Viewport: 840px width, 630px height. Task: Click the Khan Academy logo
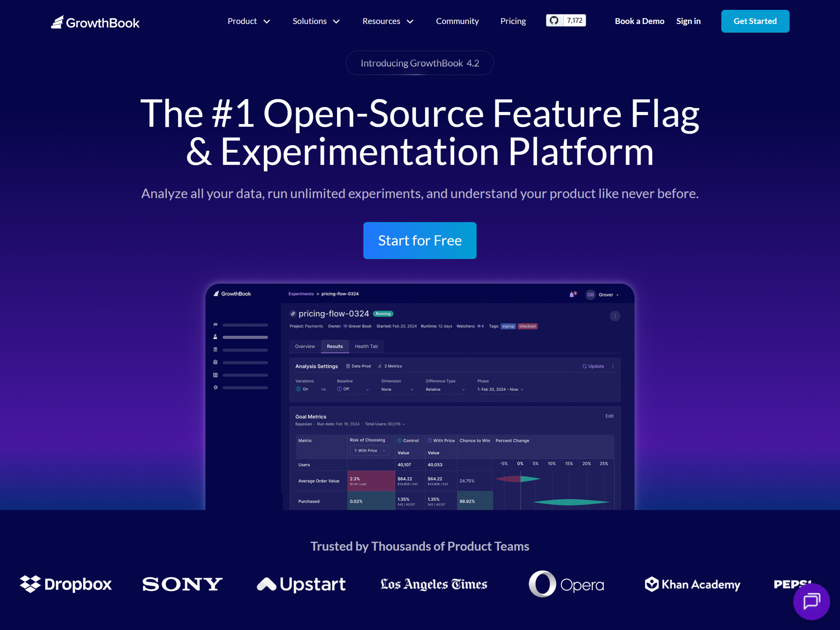[x=692, y=584]
